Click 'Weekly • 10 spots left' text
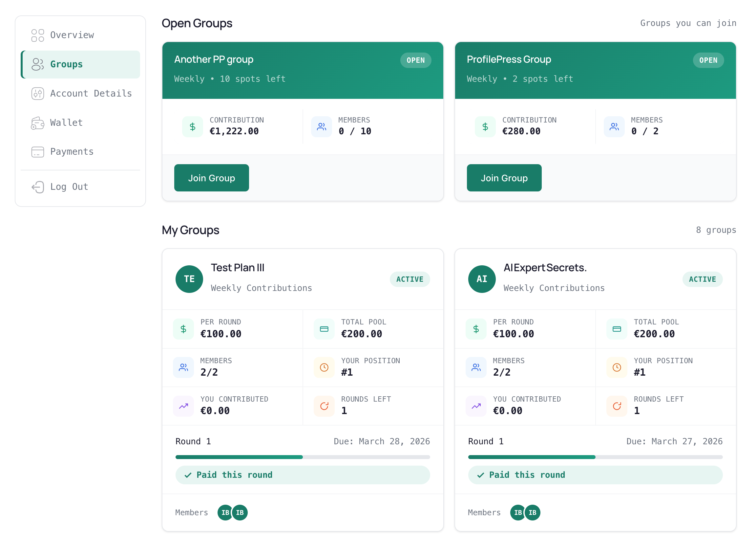The height and width of the screenshot is (551, 756). [x=230, y=79]
